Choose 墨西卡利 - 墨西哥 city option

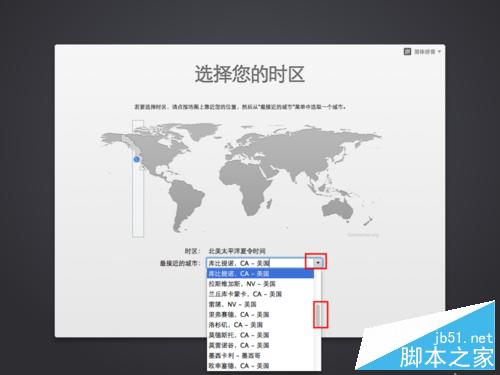coord(260,356)
